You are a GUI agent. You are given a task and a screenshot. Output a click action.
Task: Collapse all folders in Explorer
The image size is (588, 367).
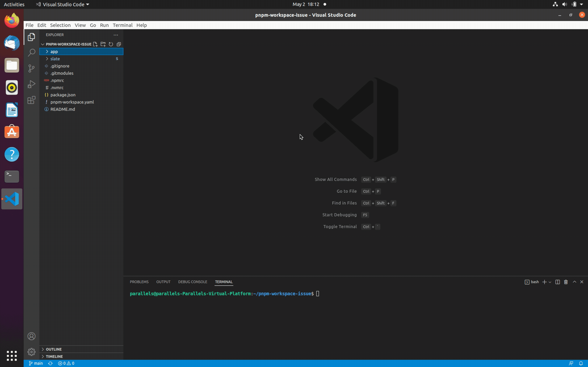(119, 44)
